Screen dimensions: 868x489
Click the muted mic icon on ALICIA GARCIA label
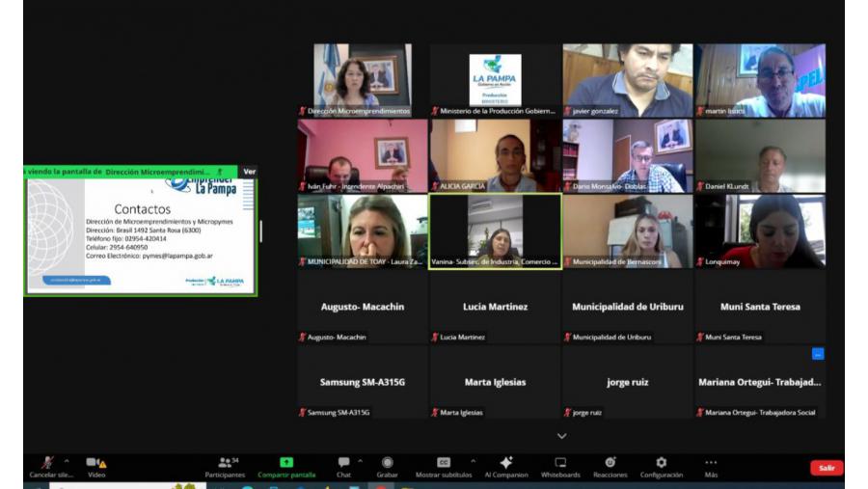click(x=435, y=186)
